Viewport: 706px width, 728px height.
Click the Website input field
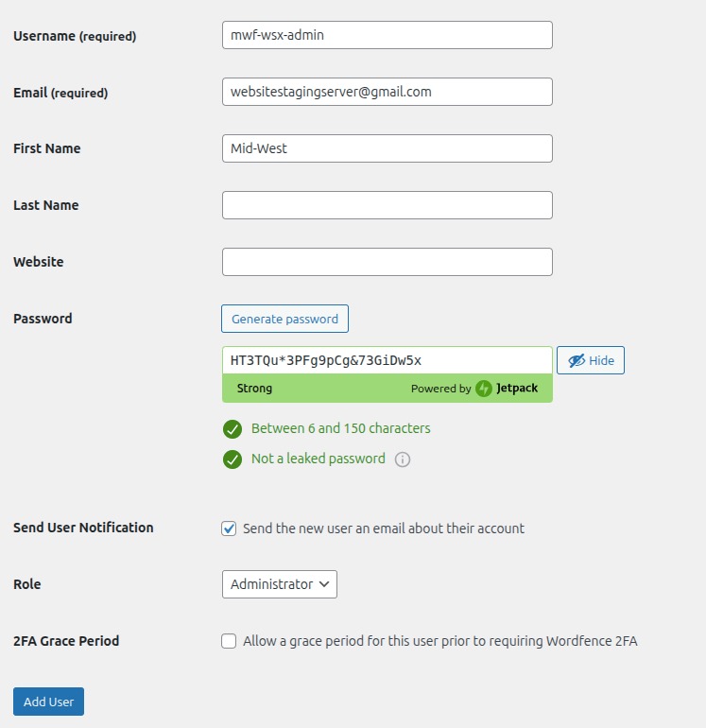pos(387,262)
